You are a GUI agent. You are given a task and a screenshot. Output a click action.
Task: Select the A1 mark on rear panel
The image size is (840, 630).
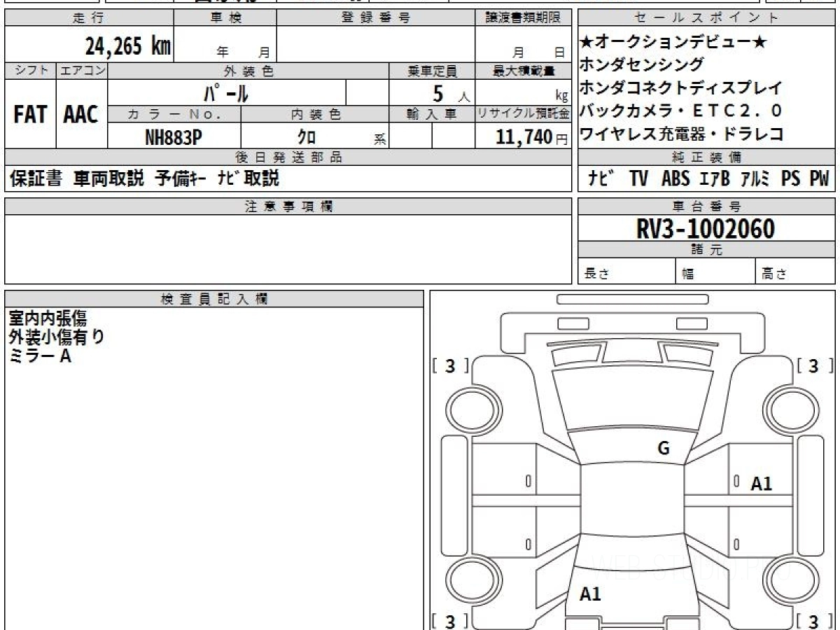pos(591,595)
